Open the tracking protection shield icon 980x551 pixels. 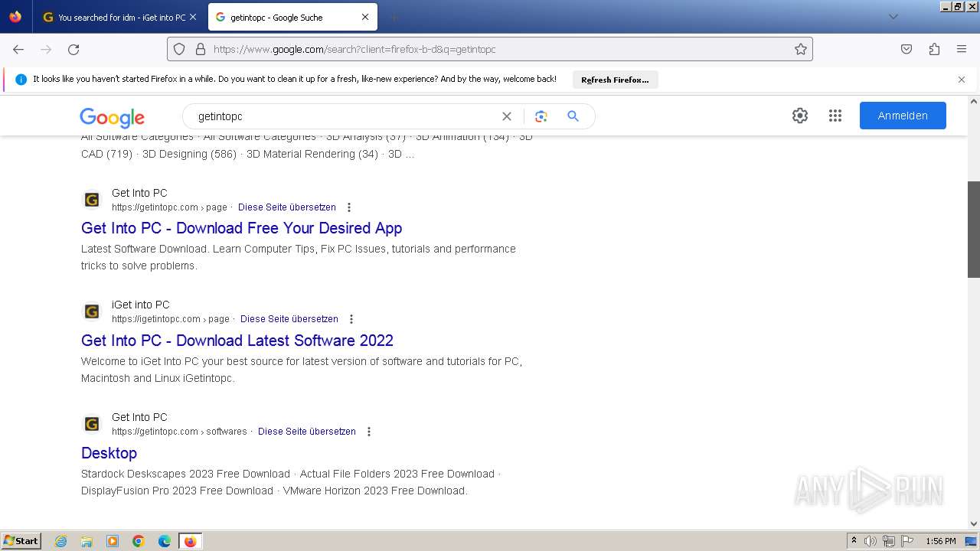[179, 49]
